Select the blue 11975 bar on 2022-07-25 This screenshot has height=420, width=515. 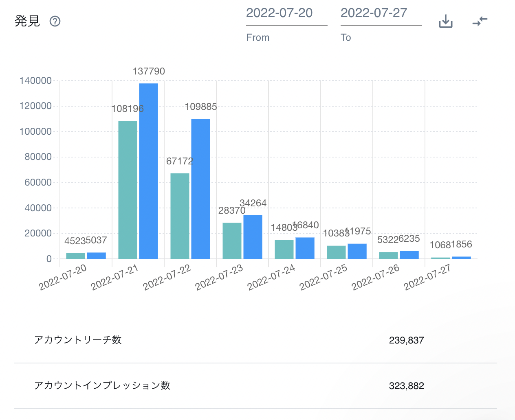[357, 251]
